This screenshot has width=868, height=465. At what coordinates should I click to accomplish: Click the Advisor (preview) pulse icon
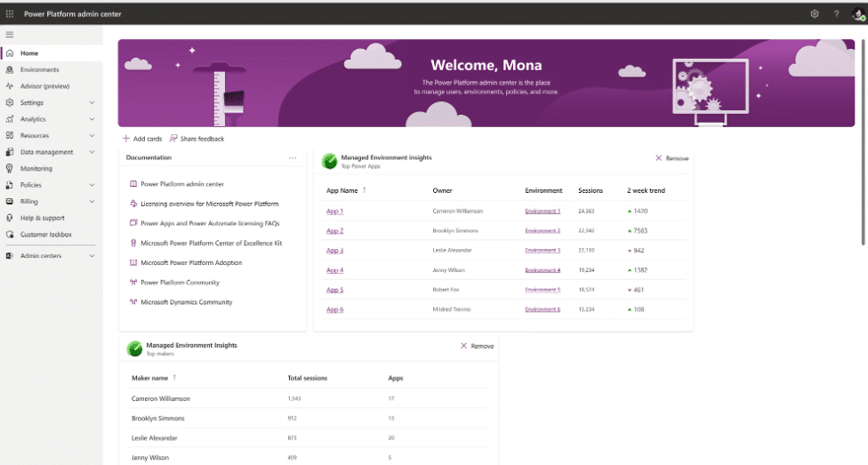coord(10,86)
